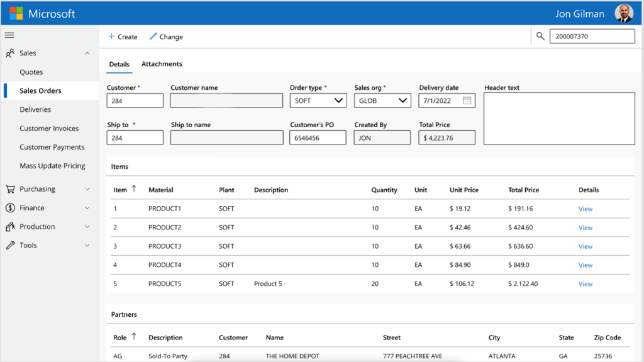Click the search magnifier icon
Image resolution: width=644 pixels, height=362 pixels.
click(540, 36)
